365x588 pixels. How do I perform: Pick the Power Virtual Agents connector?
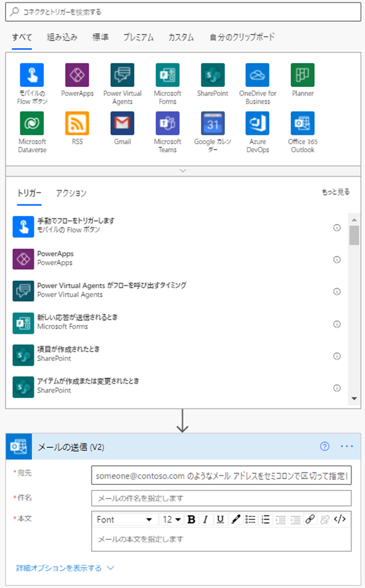(x=122, y=75)
